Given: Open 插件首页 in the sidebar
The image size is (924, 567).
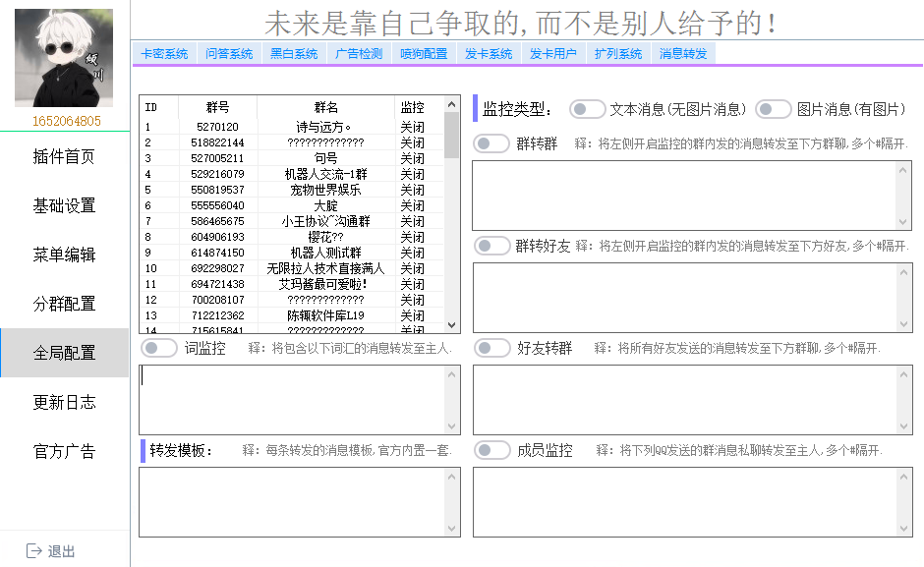Looking at the screenshot, I should point(64,156).
